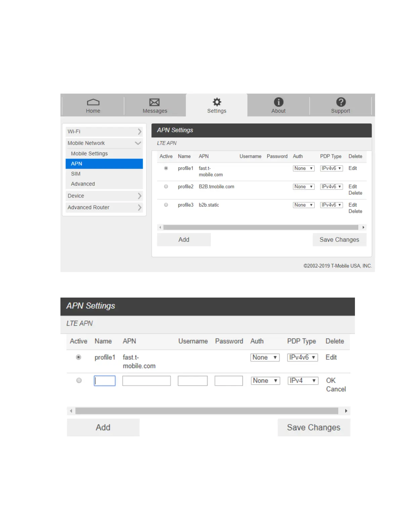Open PDP Type dropdown for profile3
This screenshot has width=411, height=532.
point(331,205)
